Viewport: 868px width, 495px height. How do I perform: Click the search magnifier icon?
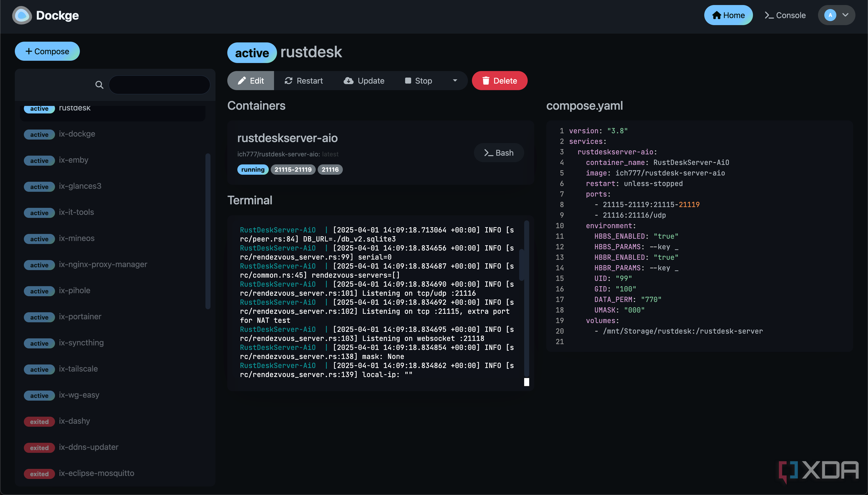pyautogui.click(x=99, y=85)
